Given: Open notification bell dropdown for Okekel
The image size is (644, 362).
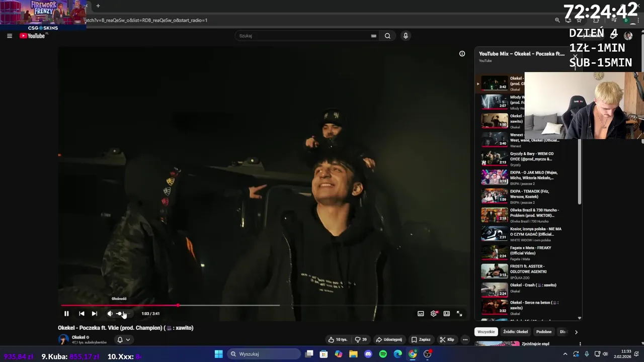Looking at the screenshot, I should pos(124,339).
